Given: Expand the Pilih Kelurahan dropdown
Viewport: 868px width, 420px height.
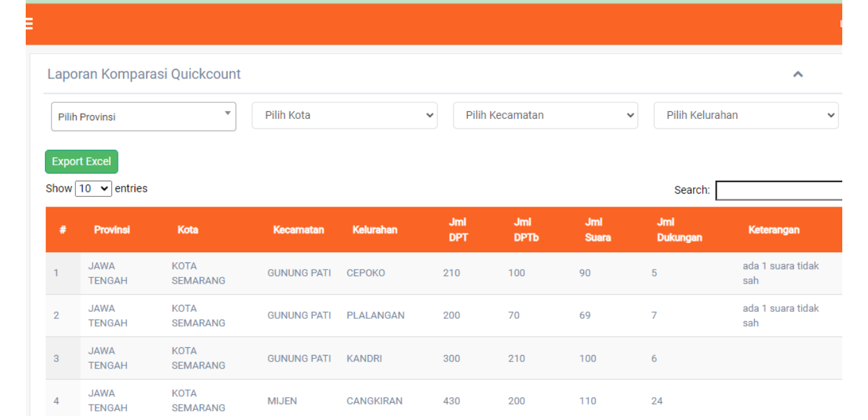Looking at the screenshot, I should (x=746, y=116).
